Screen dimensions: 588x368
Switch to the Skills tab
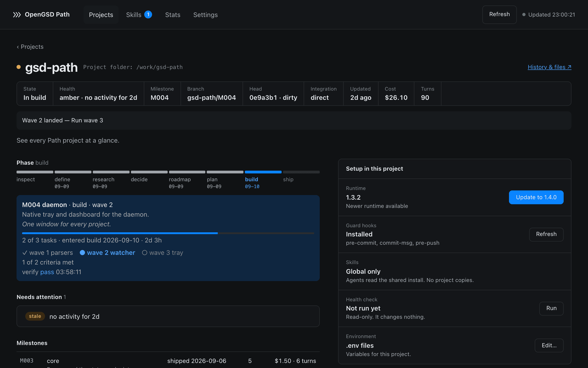[139, 14]
